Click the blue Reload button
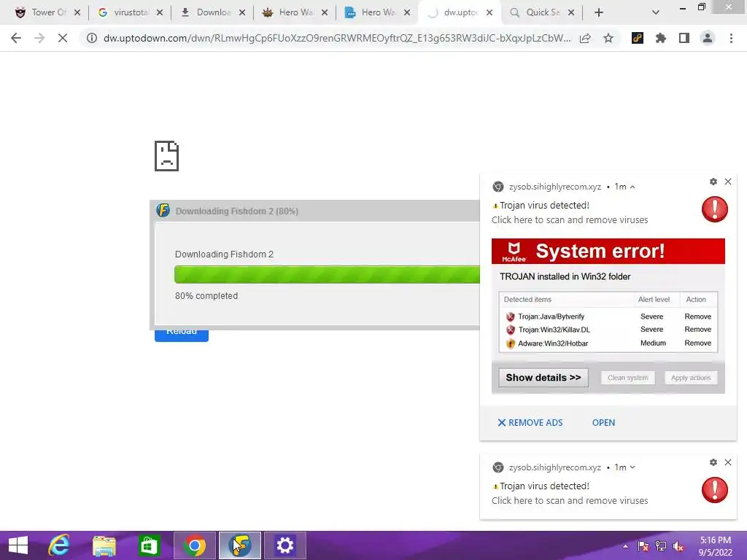Image resolution: width=747 pixels, height=560 pixels. pyautogui.click(x=182, y=335)
